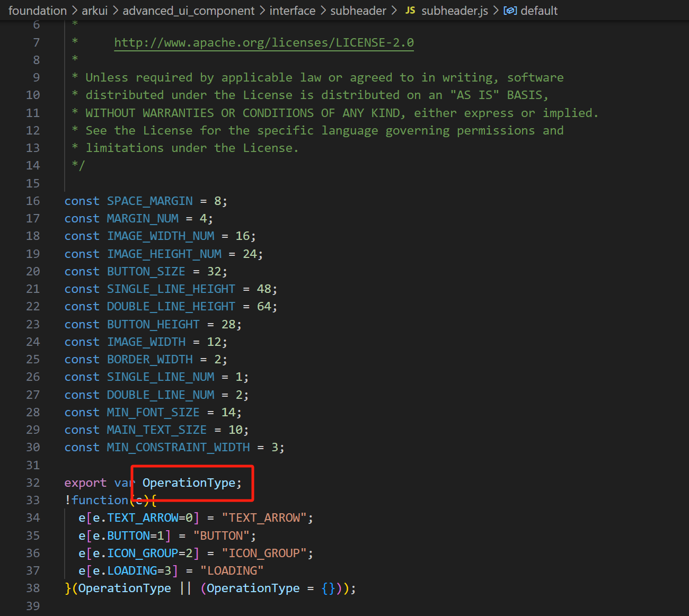Viewport: 689px width, 616px height.
Task: Click the DOUBLE_LINE_NUM constant name
Action: coord(161,395)
